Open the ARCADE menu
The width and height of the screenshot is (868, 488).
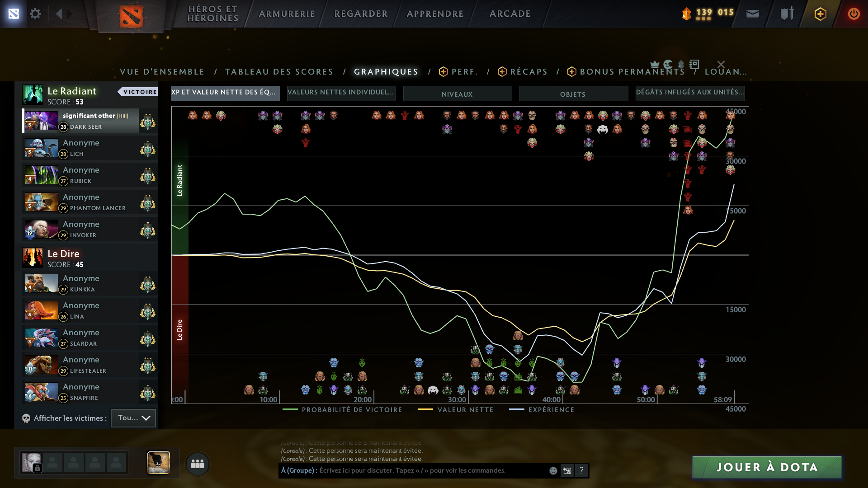[510, 14]
